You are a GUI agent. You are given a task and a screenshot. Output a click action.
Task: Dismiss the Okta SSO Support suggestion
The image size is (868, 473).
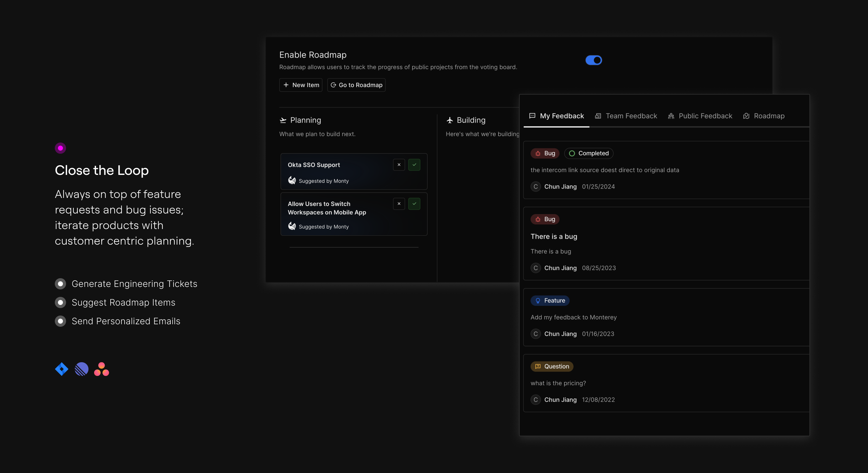click(x=399, y=165)
